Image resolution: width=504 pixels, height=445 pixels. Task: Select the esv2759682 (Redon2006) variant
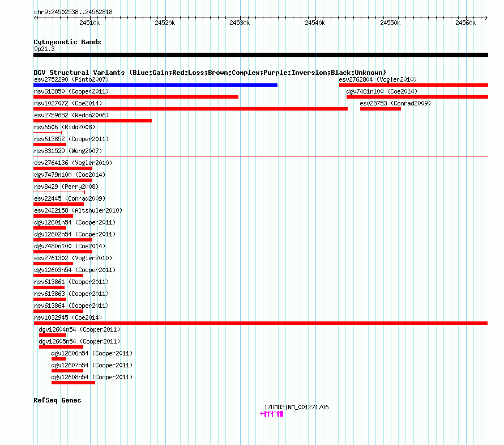tap(71, 115)
